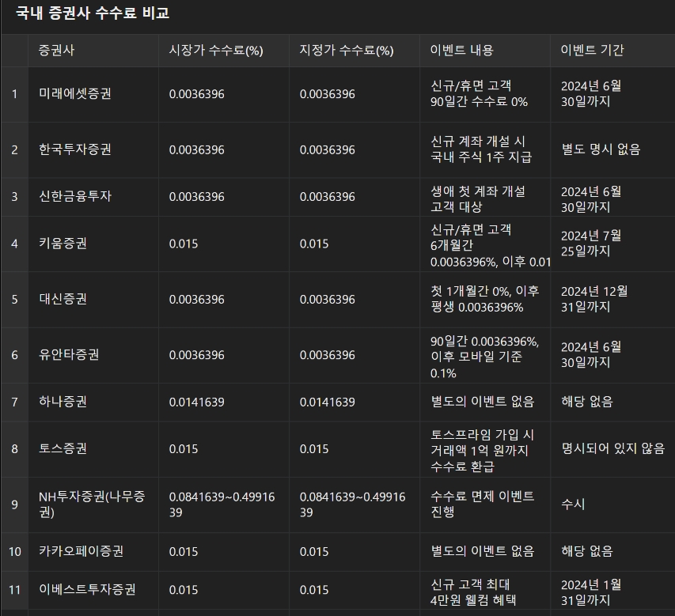Select the 토스증권 cell

click(x=93, y=448)
